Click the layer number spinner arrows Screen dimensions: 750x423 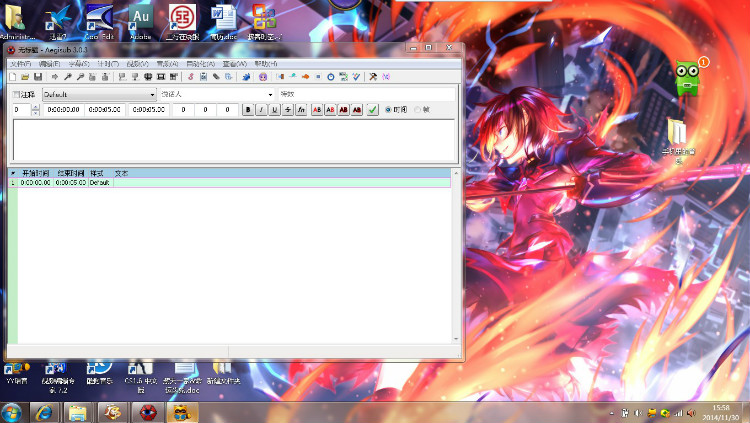coord(35,110)
